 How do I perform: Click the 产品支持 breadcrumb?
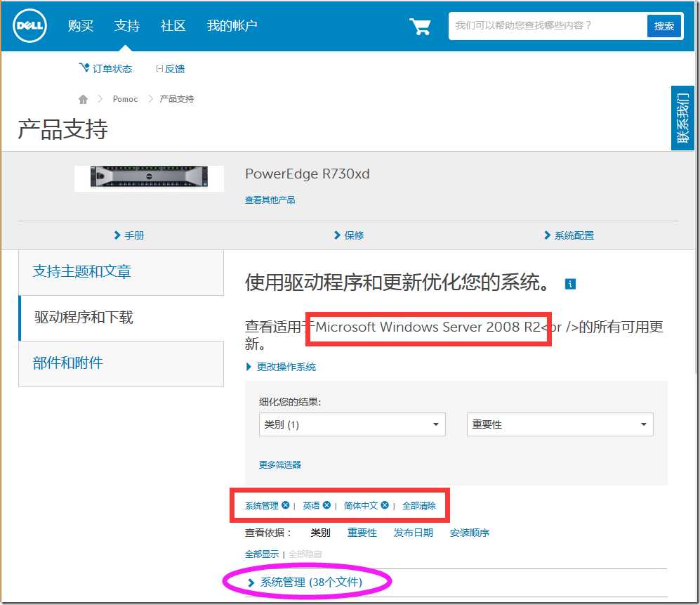(177, 99)
